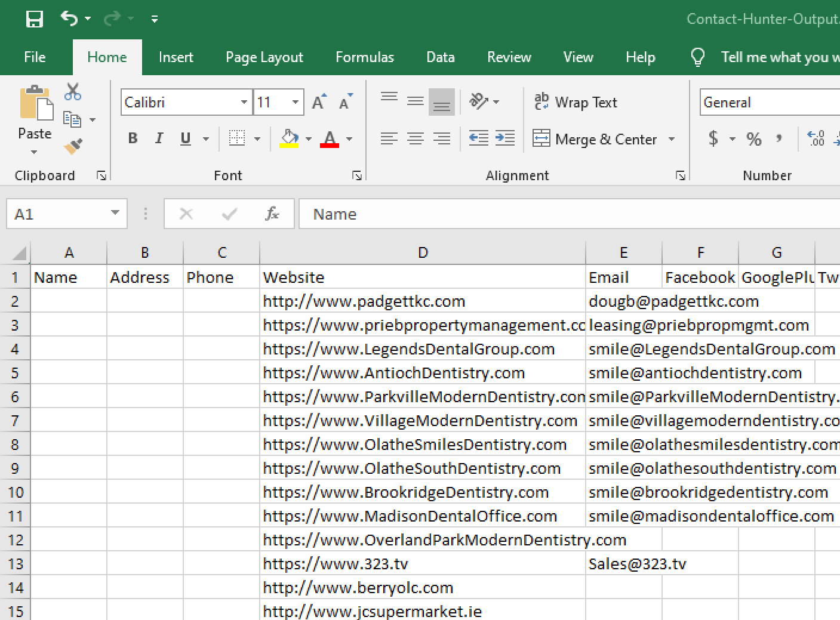This screenshot has width=840, height=620.
Task: Click the Select All corner triangle
Action: pyautogui.click(x=20, y=254)
